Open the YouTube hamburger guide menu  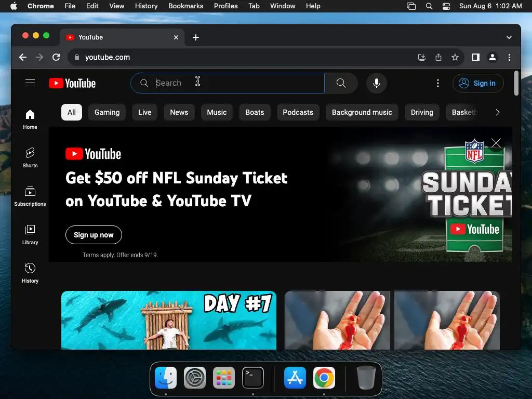[30, 83]
